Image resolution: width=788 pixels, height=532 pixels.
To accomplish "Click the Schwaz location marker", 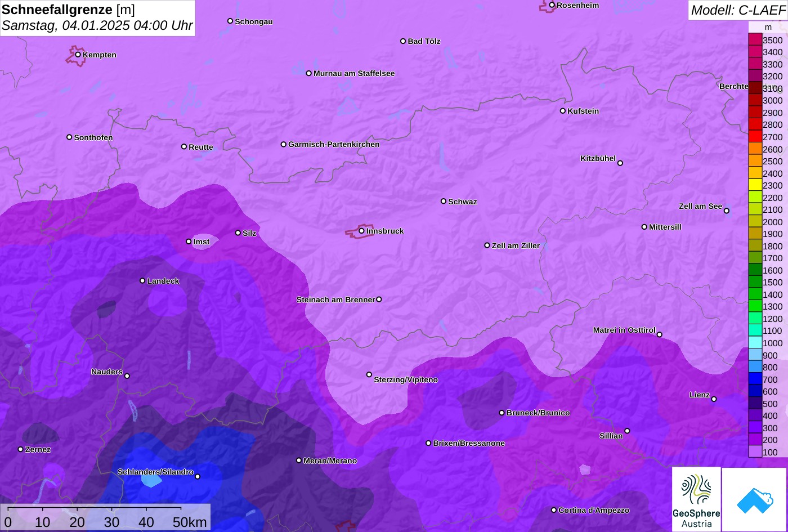I will coord(444,201).
